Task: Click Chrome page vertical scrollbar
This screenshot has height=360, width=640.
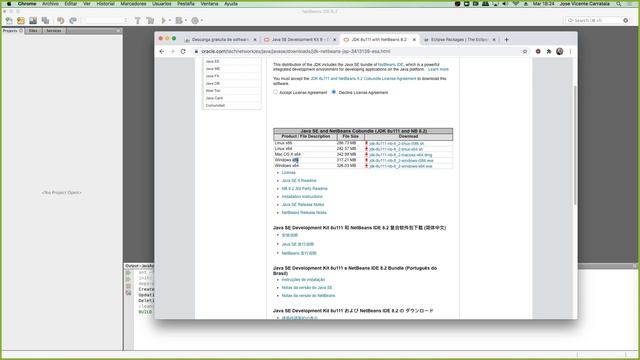Action: (x=575, y=145)
